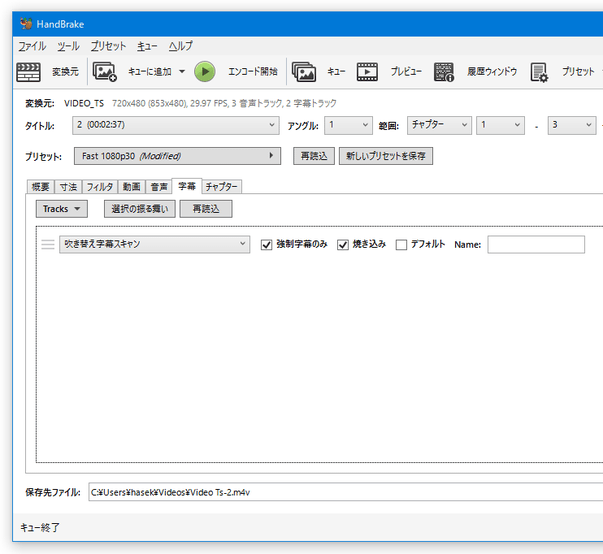The width and height of the screenshot is (603, 554).
Task: Click the キューに追加 toolbar label
Action: click(150, 72)
